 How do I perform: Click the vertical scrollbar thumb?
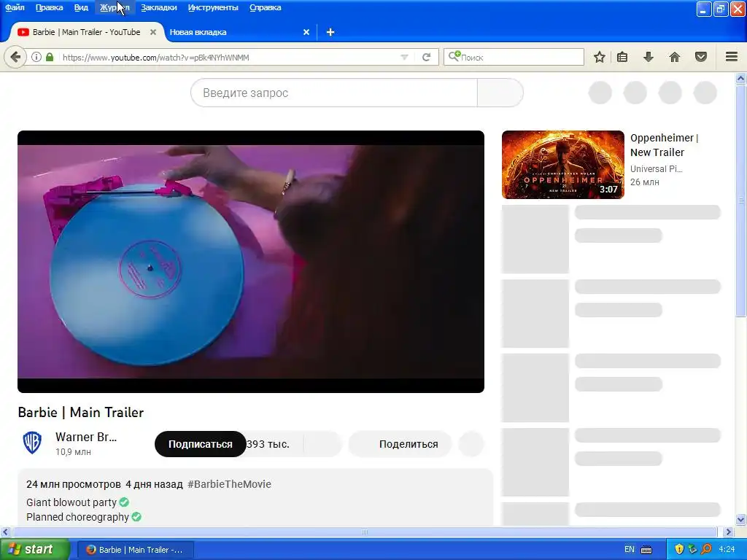pyautogui.click(x=740, y=201)
